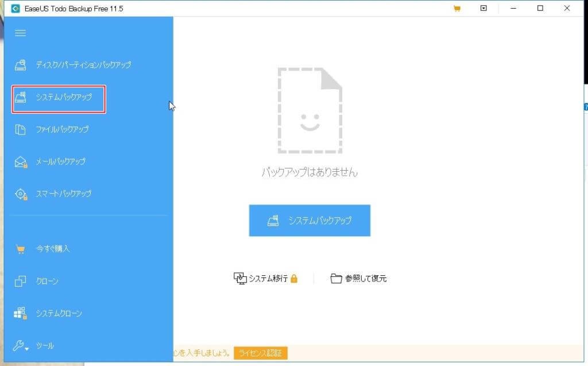This screenshot has height=366, width=588.
Task: Click the folder icon for browse restore
Action: (336, 279)
